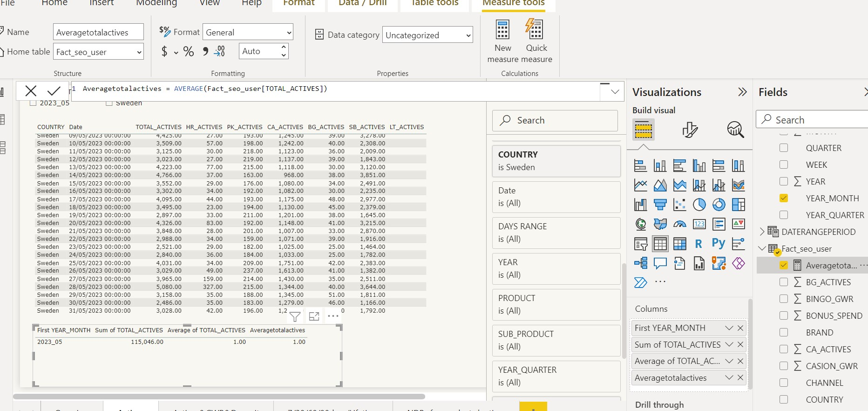The image size is (868, 411).
Task: Tick the YEAR_QUARTER field checkbox
Action: click(x=784, y=215)
